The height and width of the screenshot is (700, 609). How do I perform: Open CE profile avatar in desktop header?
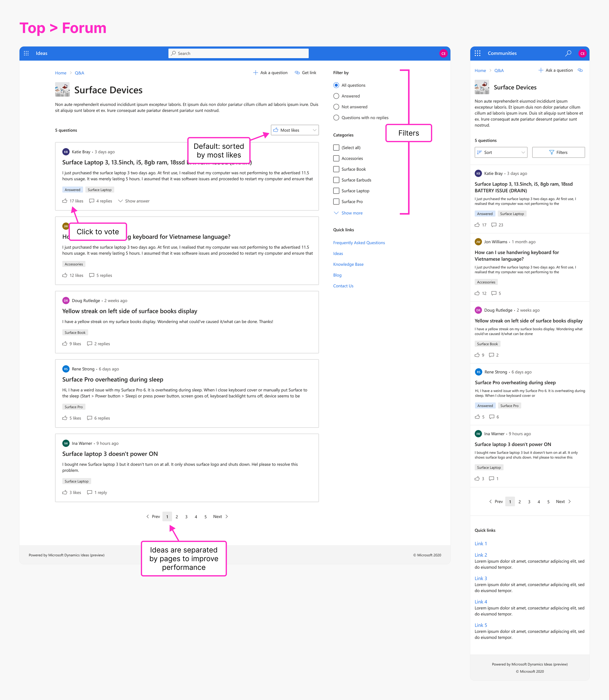point(443,53)
